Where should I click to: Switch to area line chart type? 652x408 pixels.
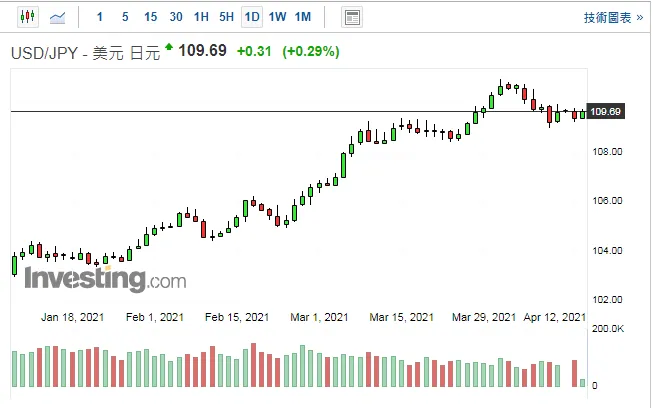point(57,17)
